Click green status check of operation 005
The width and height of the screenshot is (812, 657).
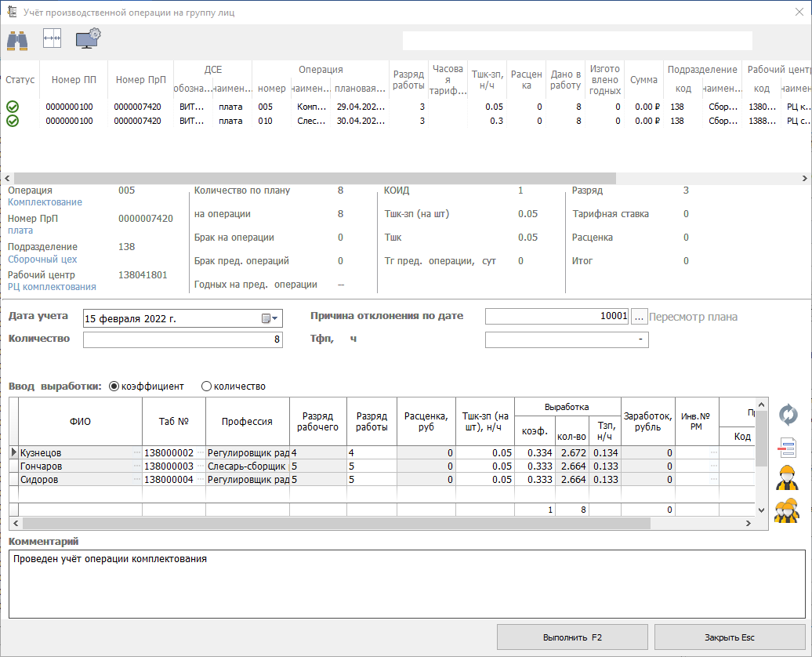pyautogui.click(x=13, y=107)
